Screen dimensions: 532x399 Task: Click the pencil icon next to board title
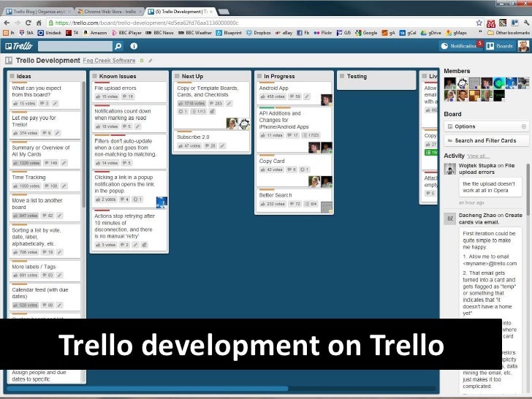pyautogui.click(x=151, y=61)
